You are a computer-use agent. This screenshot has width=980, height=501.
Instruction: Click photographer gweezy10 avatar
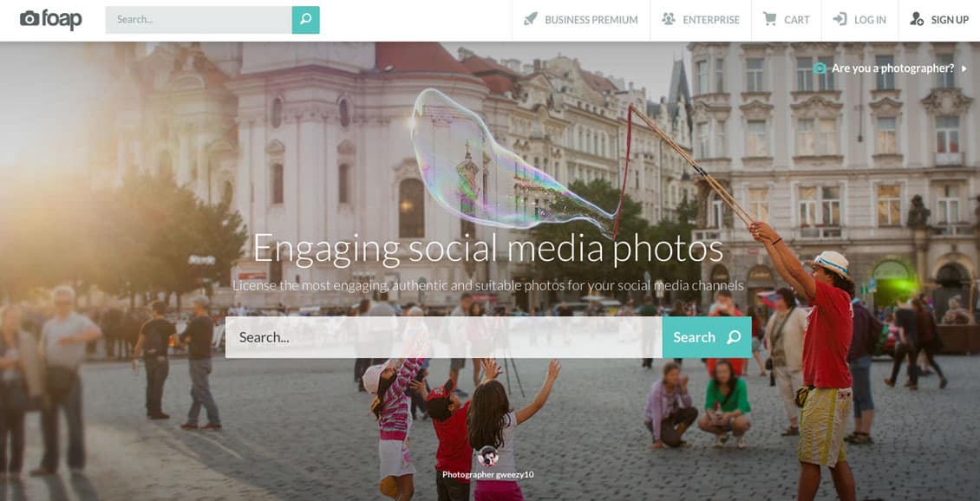point(487,456)
